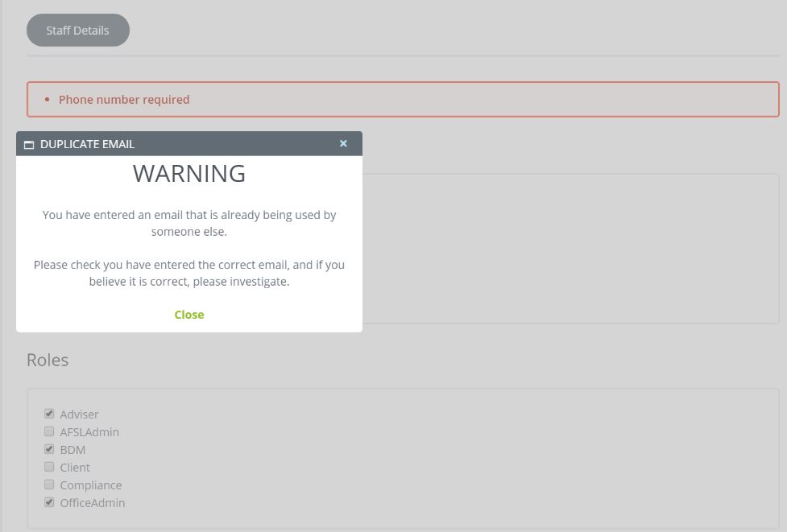Click the Roles section heading
787x532 pixels.
click(48, 360)
